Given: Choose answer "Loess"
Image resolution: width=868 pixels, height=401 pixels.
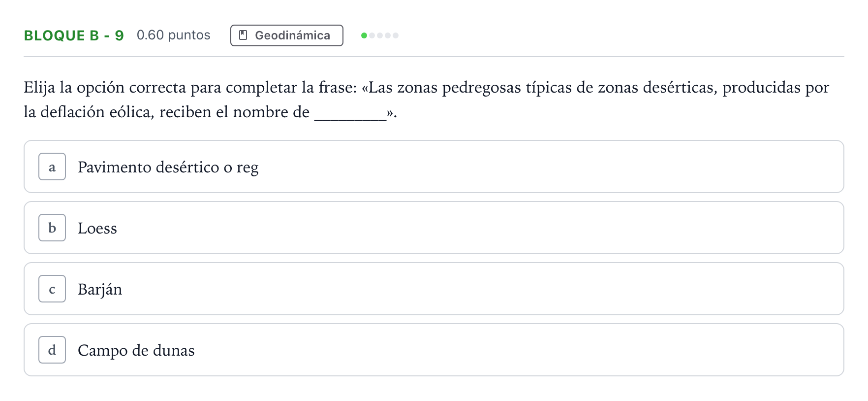Looking at the screenshot, I should click(x=97, y=228).
